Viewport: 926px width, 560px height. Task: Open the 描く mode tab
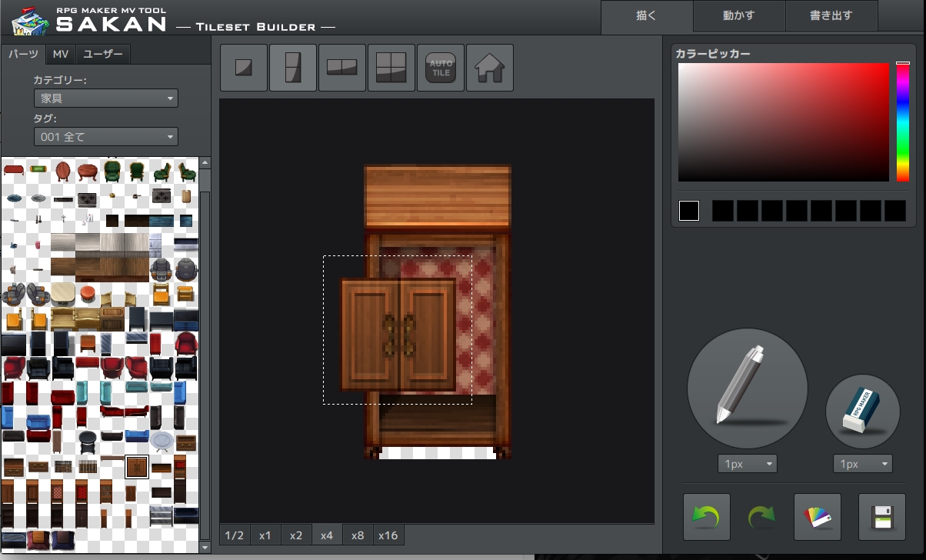coord(647,16)
